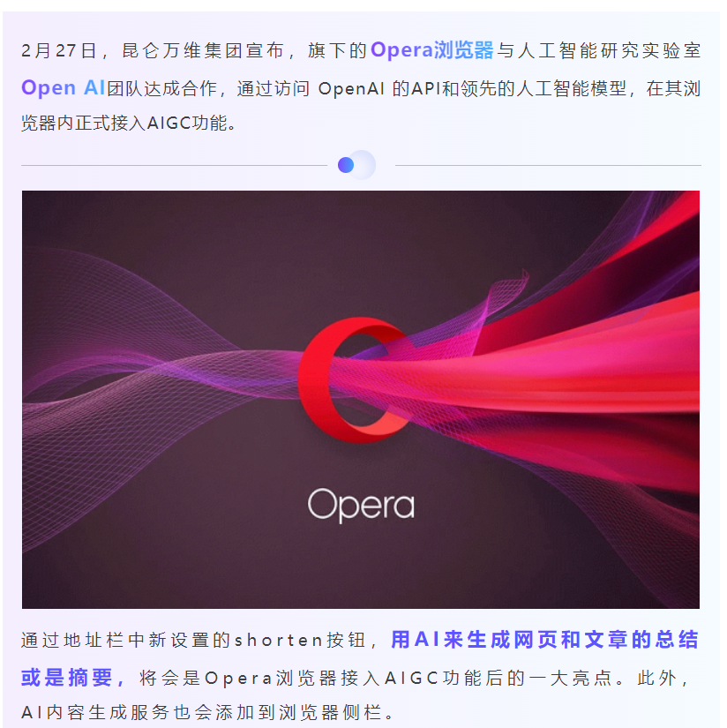The image size is (727, 728).
Task: Click the word shorten in the paragraph
Action: point(279,641)
